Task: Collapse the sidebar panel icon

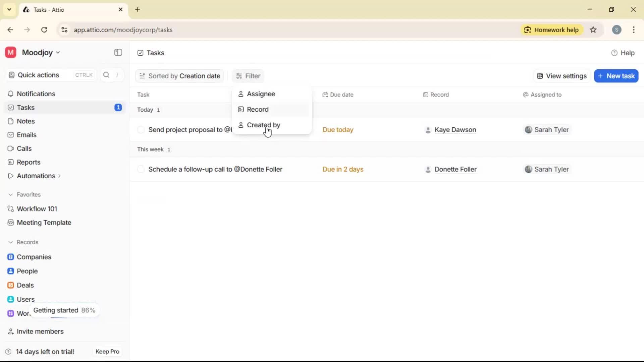Action: [118, 53]
